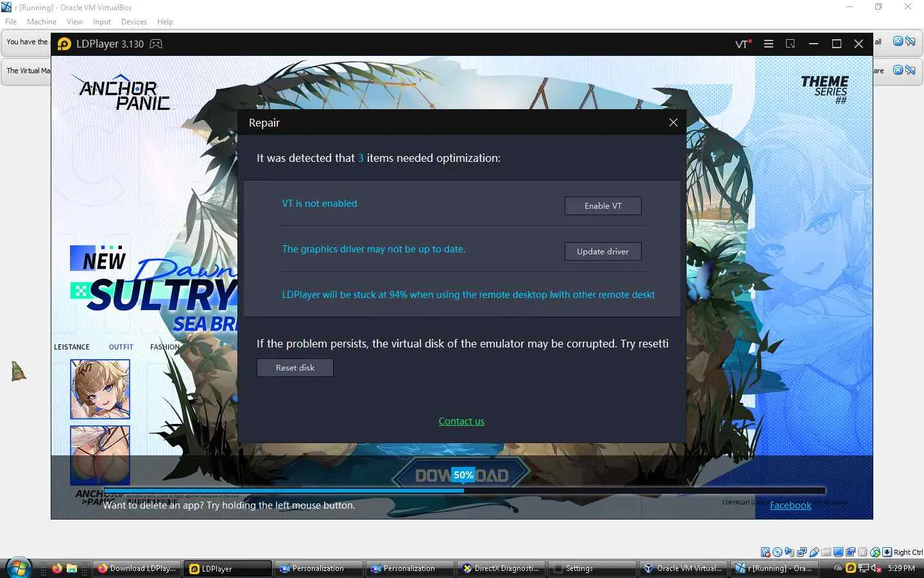The height and width of the screenshot is (578, 924).
Task: Click the network icon in the system tray
Action: click(x=864, y=568)
